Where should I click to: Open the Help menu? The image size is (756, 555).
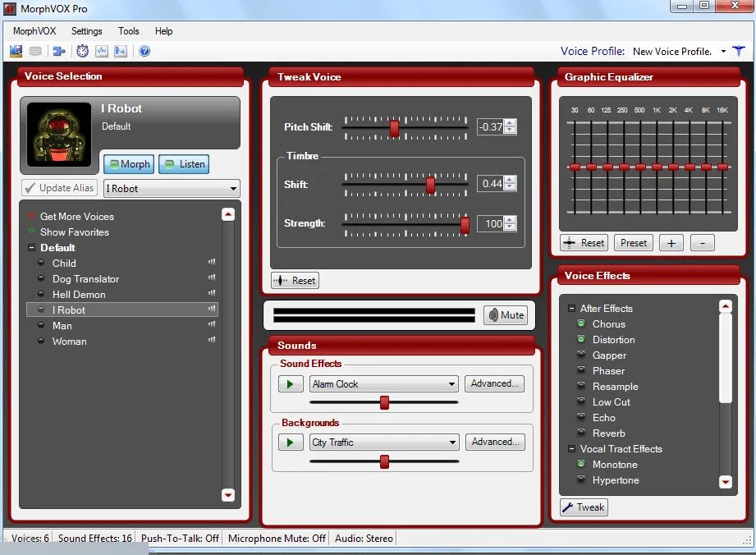tap(163, 31)
